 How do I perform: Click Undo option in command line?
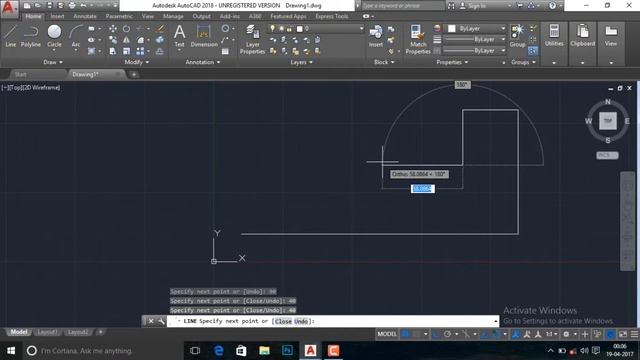tap(301, 321)
